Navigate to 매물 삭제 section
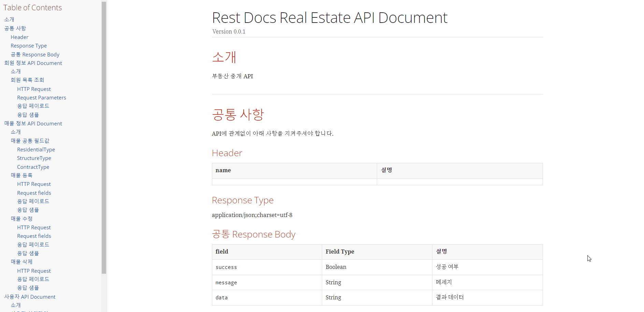 (22, 262)
